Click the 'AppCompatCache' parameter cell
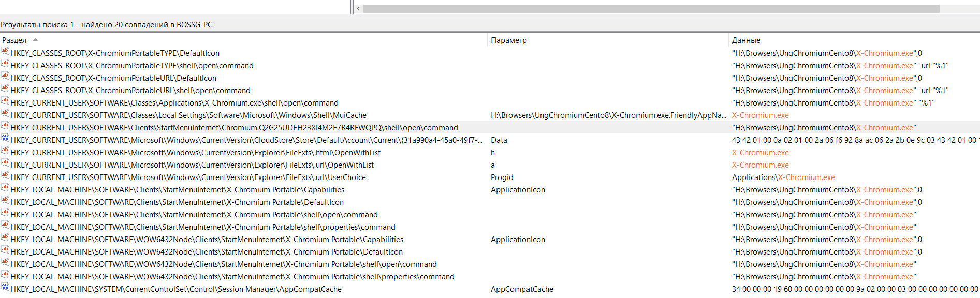 point(522,289)
